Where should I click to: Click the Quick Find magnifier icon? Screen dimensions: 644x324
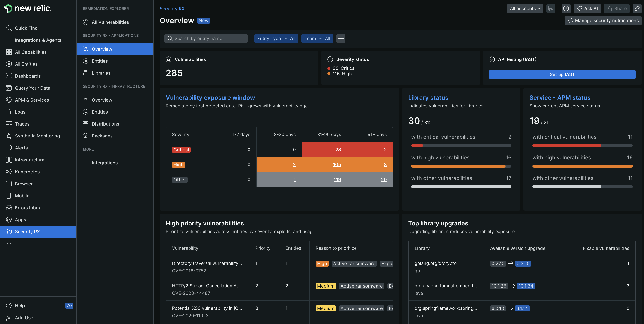tap(9, 28)
